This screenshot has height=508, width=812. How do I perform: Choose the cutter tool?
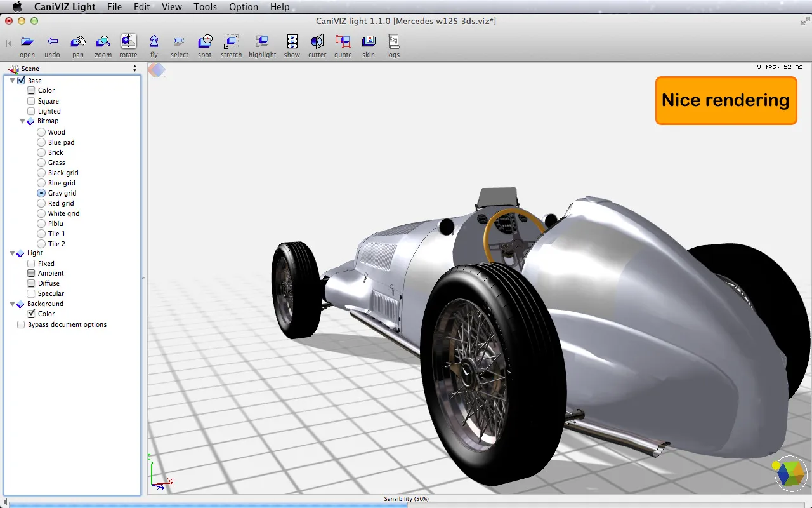click(x=317, y=43)
